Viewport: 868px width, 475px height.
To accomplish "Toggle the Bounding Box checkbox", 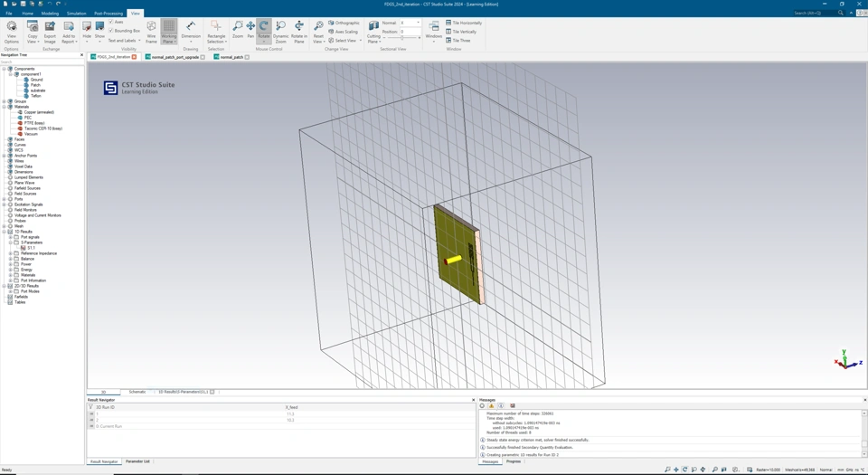I will point(110,31).
